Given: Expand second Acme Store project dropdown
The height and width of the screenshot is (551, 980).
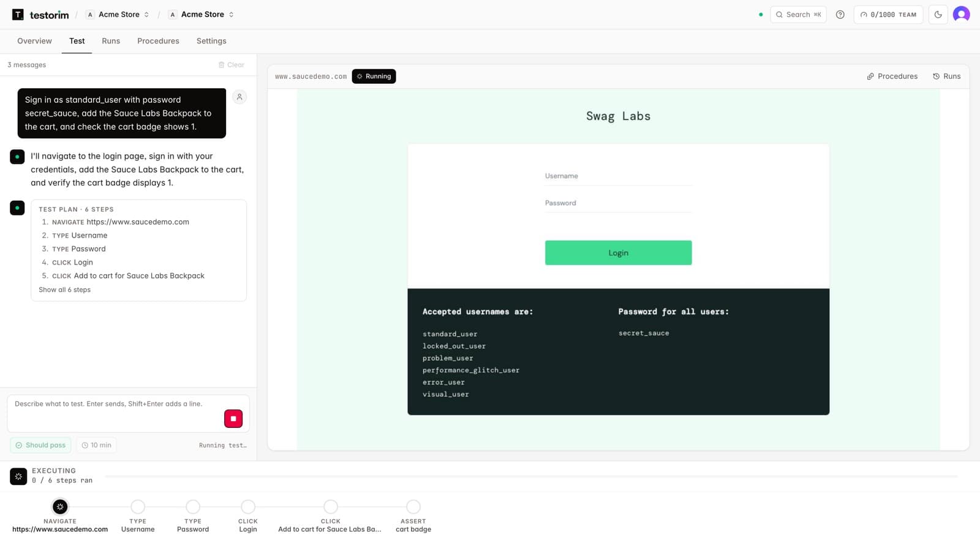Looking at the screenshot, I should pyautogui.click(x=202, y=15).
